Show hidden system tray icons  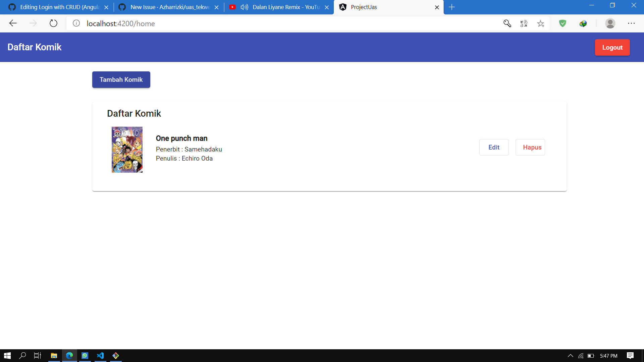[x=570, y=356]
